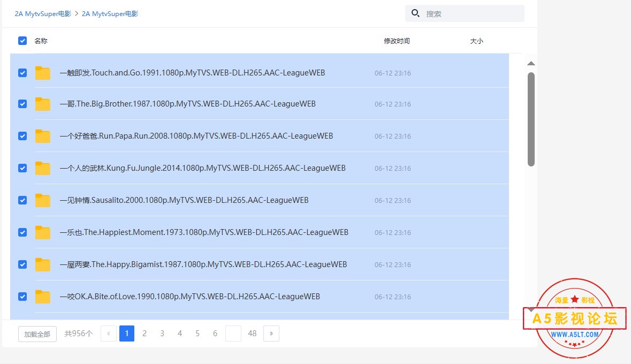Click the 加载全部 load-all button

(37, 334)
